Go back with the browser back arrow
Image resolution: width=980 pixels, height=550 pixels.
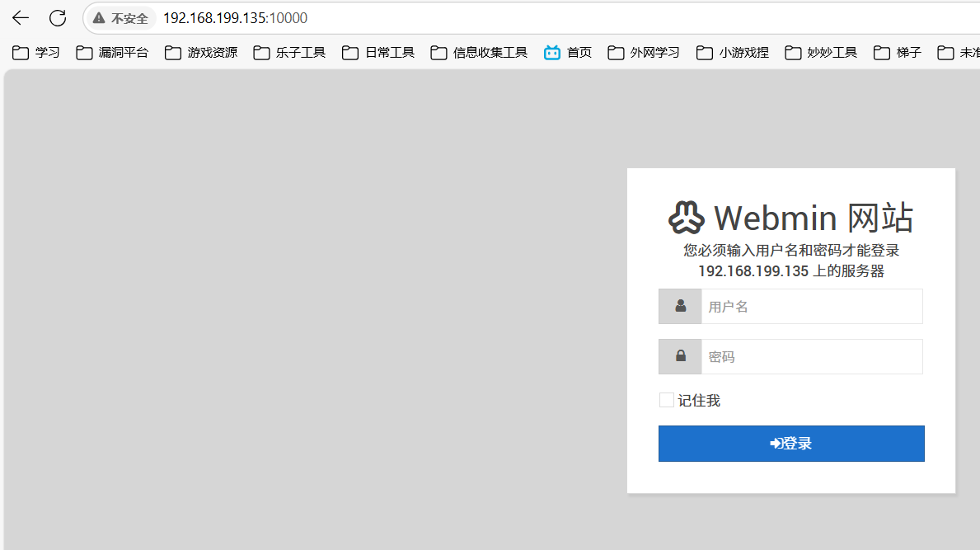pyautogui.click(x=21, y=18)
